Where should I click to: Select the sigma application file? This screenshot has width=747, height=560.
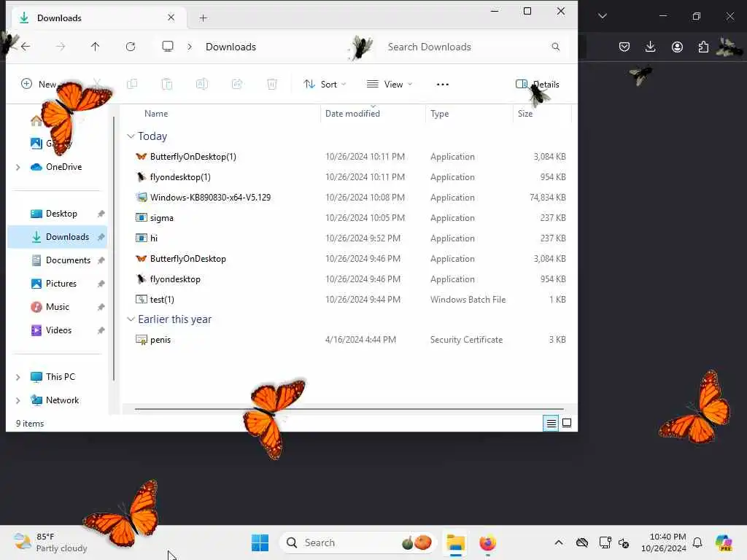pos(161,218)
